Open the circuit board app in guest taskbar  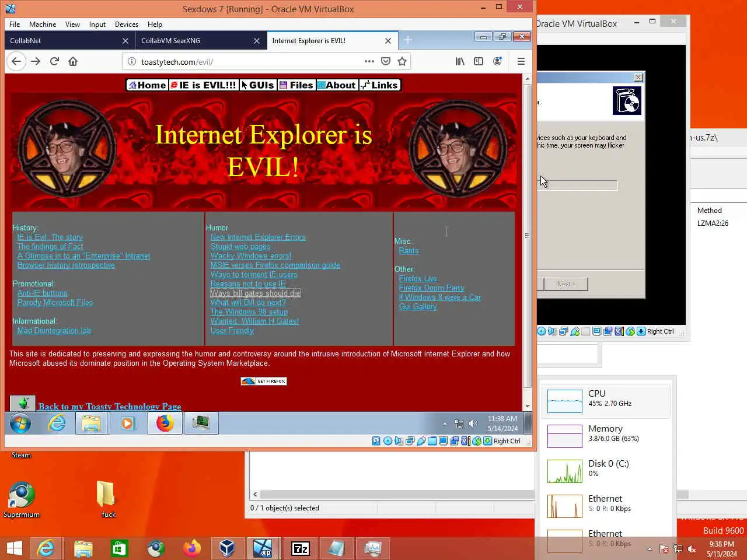click(x=201, y=423)
